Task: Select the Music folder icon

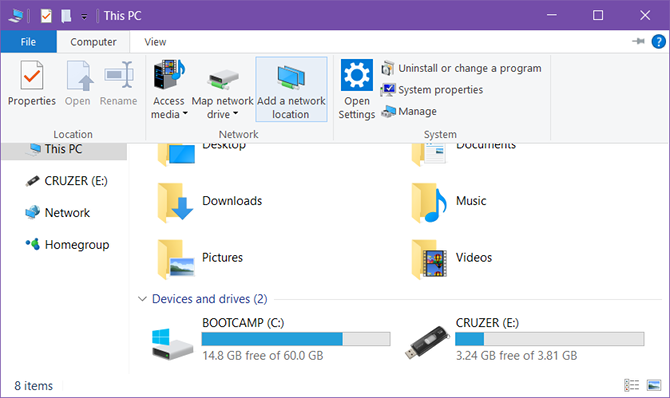Action: [x=429, y=203]
